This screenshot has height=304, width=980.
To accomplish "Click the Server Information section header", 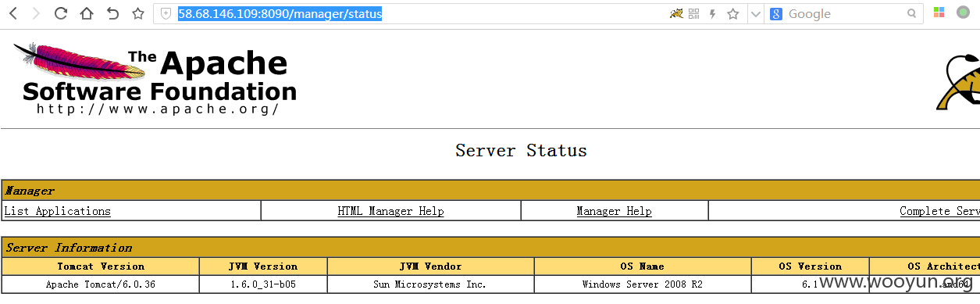I will point(490,248).
